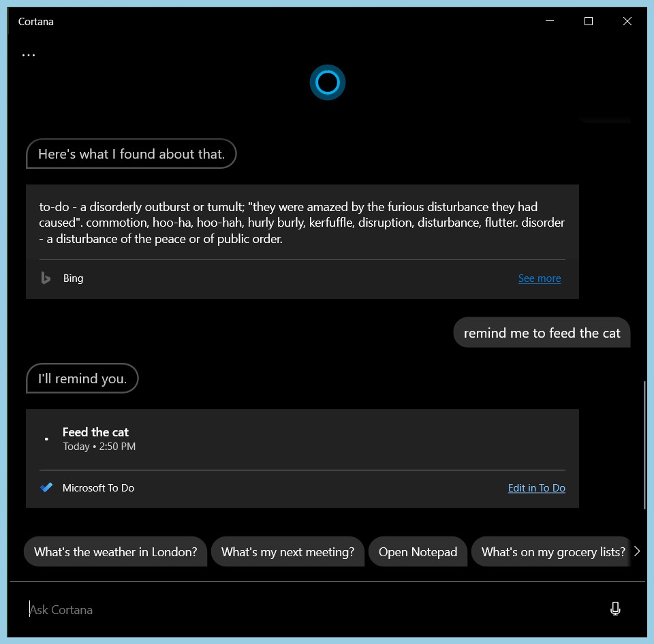
Task: Show more suggestion chips with right chevron
Action: click(x=637, y=551)
